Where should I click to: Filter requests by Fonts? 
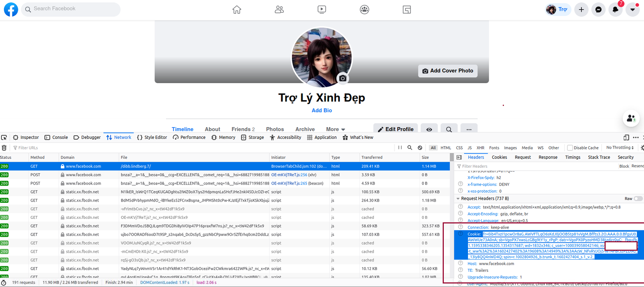pyautogui.click(x=494, y=148)
